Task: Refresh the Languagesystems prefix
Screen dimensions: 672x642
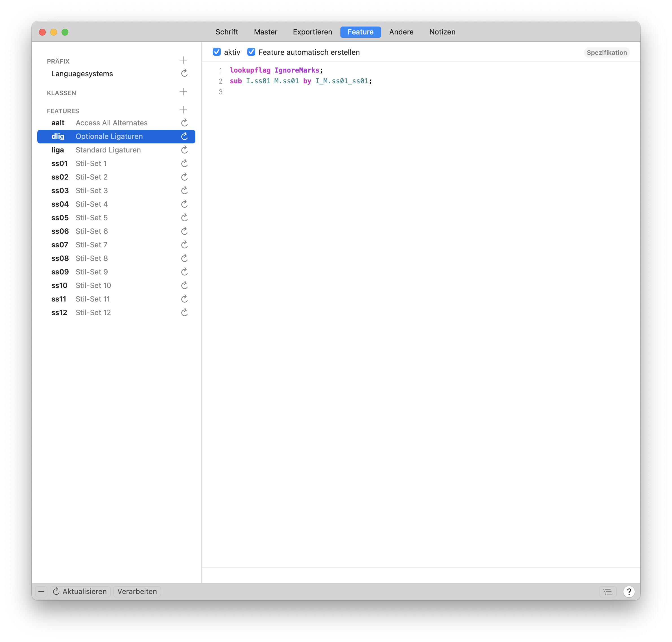Action: pos(184,73)
